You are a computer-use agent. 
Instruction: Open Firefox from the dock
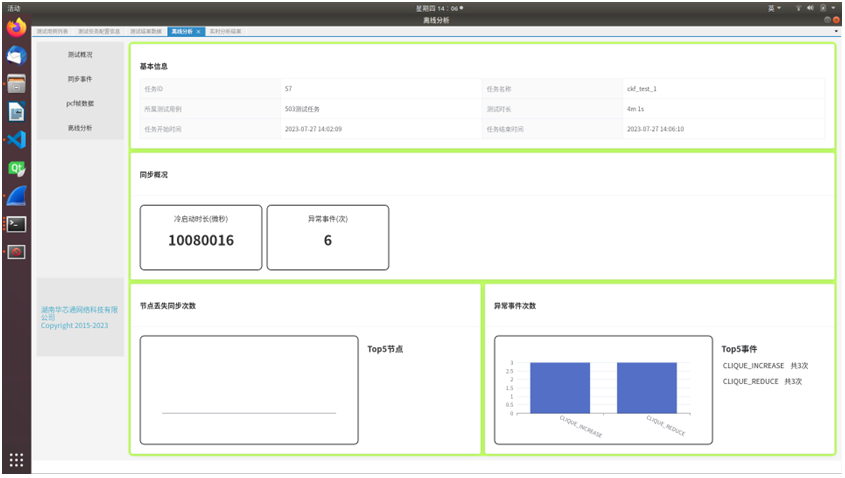(x=16, y=28)
